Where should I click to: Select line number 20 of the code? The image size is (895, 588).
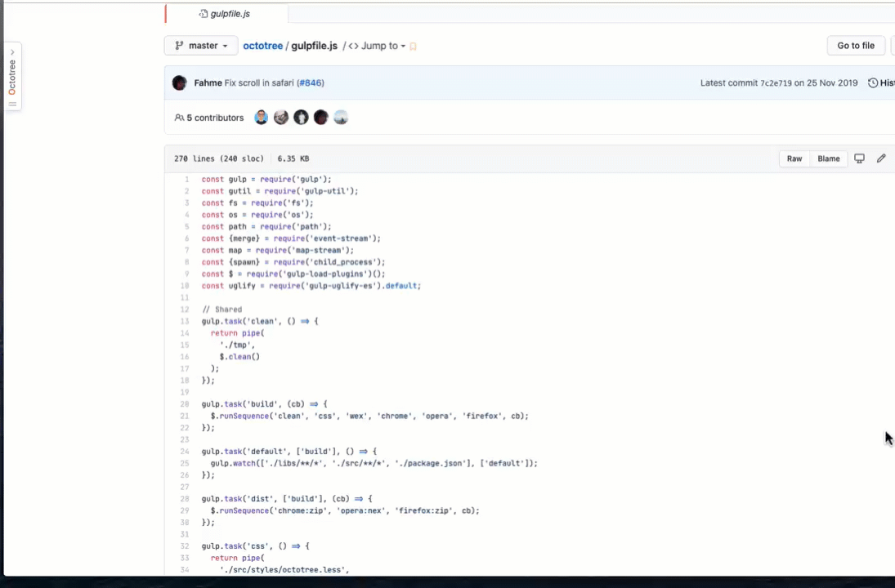pyautogui.click(x=185, y=403)
